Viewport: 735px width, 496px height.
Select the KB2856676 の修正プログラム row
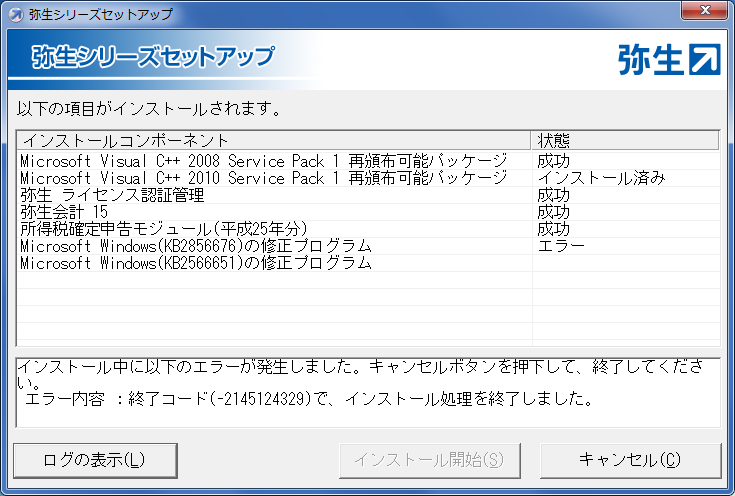coord(368,246)
